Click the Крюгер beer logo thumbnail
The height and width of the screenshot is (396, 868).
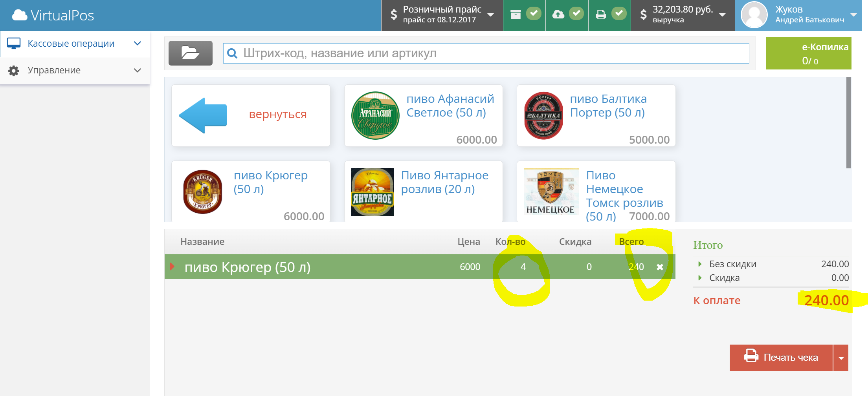(x=203, y=192)
